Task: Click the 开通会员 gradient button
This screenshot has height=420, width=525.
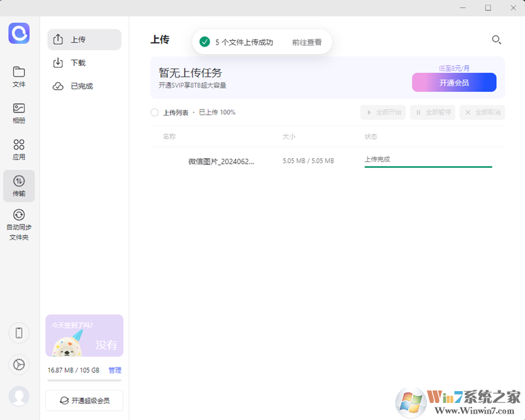Action: [x=454, y=83]
